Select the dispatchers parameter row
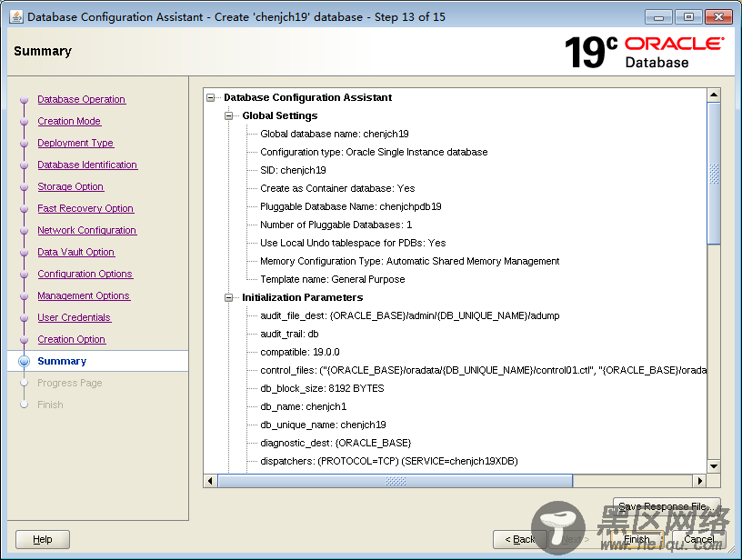Image resolution: width=742 pixels, height=560 pixels. point(389,461)
